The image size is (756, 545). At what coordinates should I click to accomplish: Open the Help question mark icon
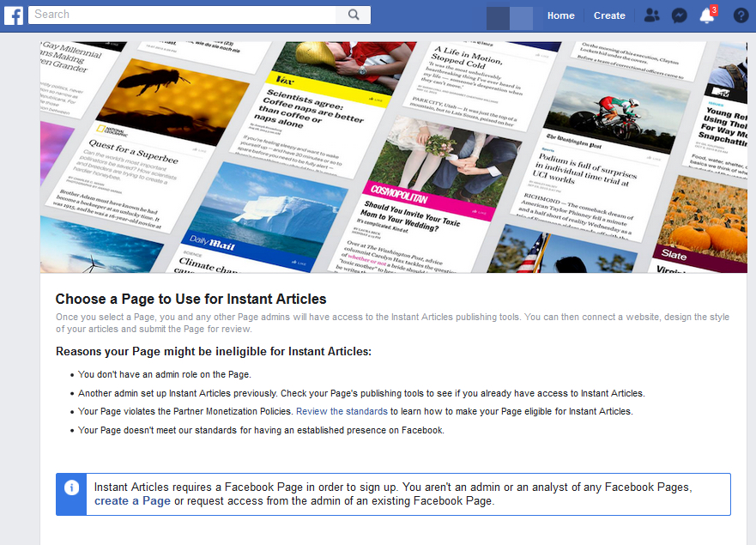click(741, 16)
